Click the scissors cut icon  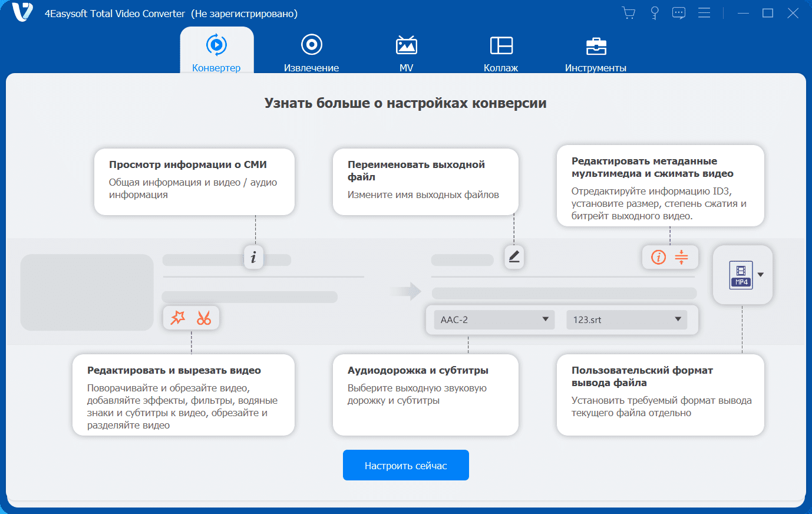click(204, 318)
